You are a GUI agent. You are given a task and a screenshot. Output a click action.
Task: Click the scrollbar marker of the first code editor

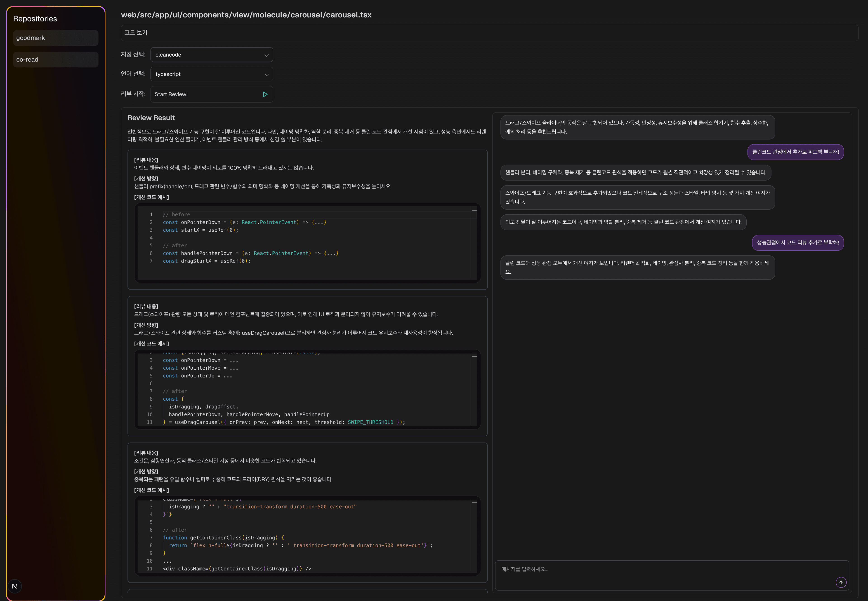474,211
